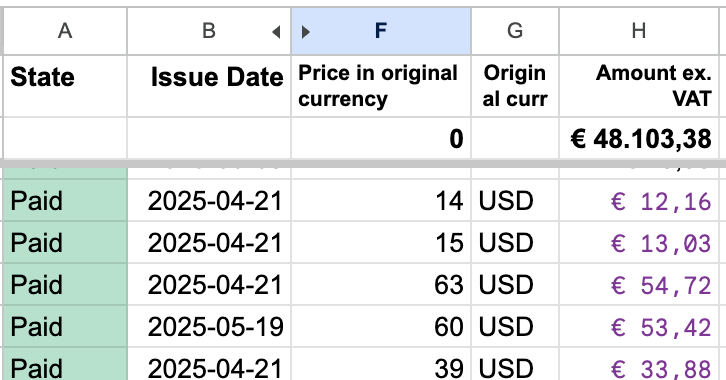Select date 2025-04-21 in the price 63 row
Image resolution: width=726 pixels, height=380 pixels.
click(209, 284)
